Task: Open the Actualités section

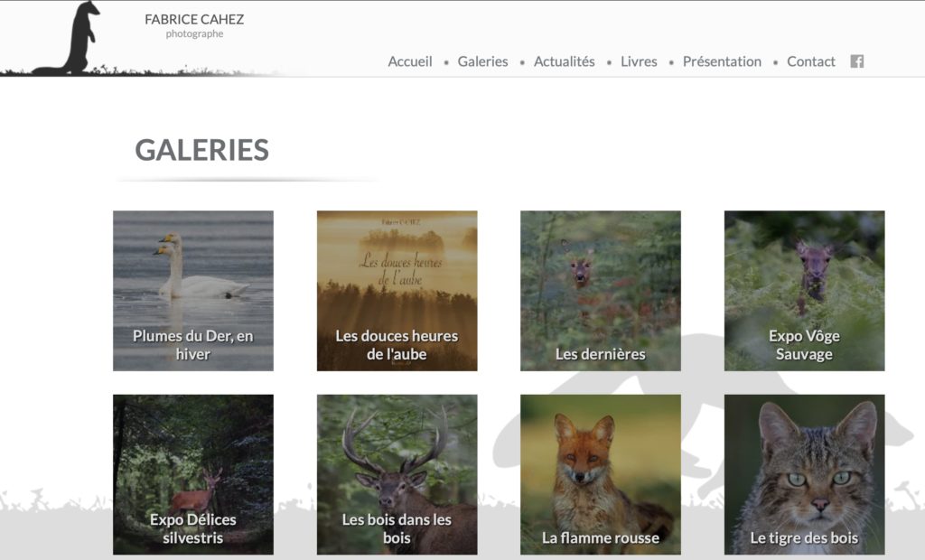Action: pyautogui.click(x=564, y=61)
